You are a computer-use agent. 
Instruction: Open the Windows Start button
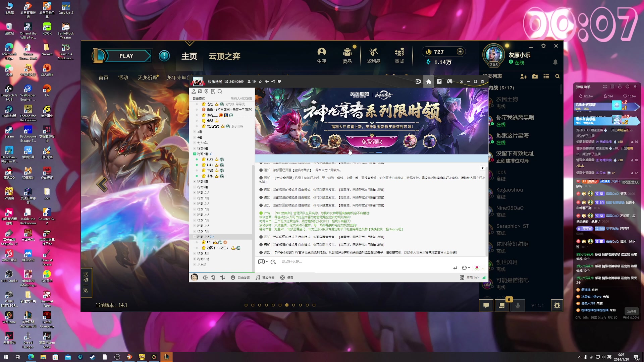(6, 357)
